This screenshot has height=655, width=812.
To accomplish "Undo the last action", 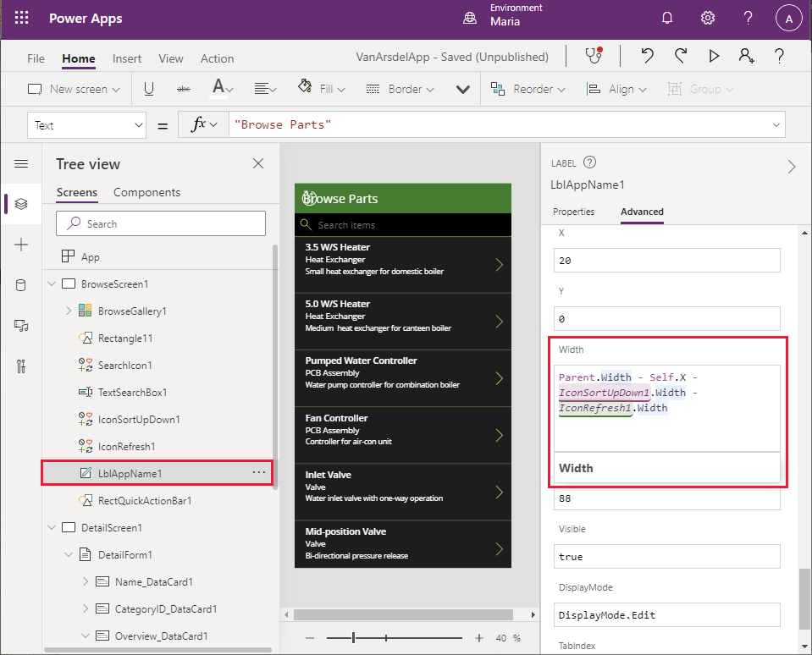I will [x=648, y=57].
